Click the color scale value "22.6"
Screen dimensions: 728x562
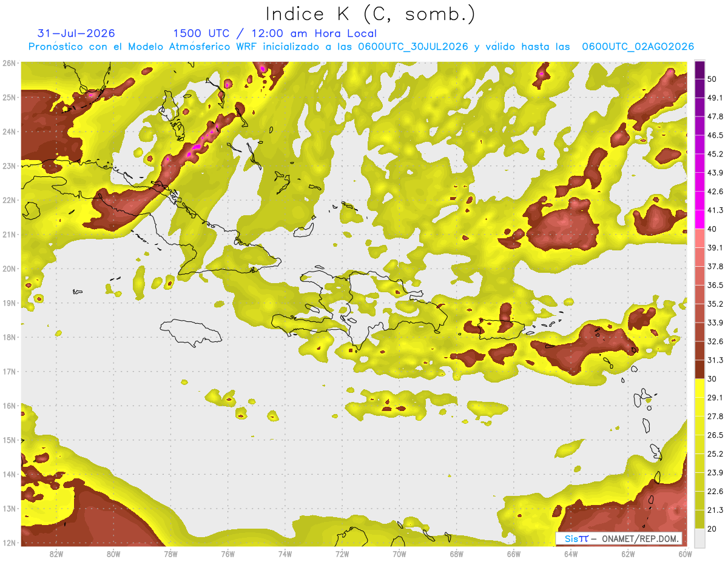[x=715, y=491]
